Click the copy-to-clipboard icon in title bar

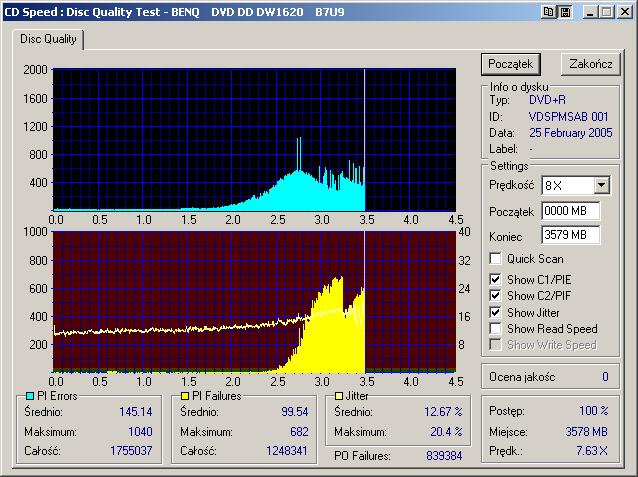pos(548,12)
